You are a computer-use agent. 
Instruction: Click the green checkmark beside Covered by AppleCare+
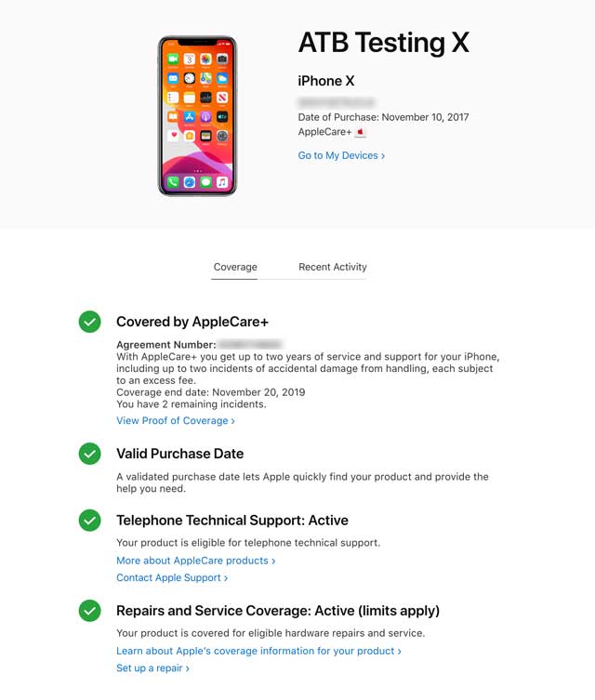coord(90,322)
